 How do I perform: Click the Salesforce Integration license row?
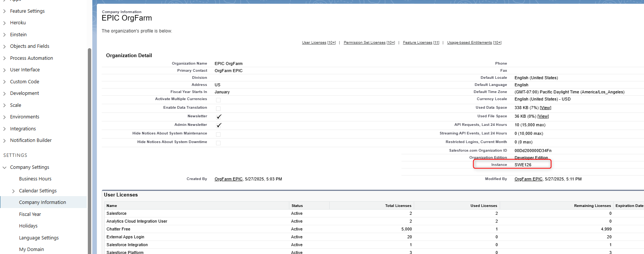[374, 245]
